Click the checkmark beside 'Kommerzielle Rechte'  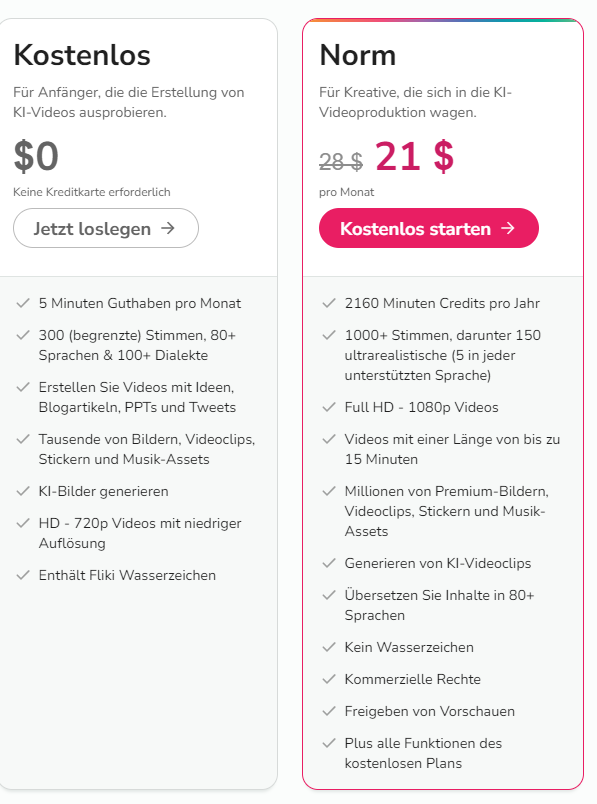[x=328, y=679]
